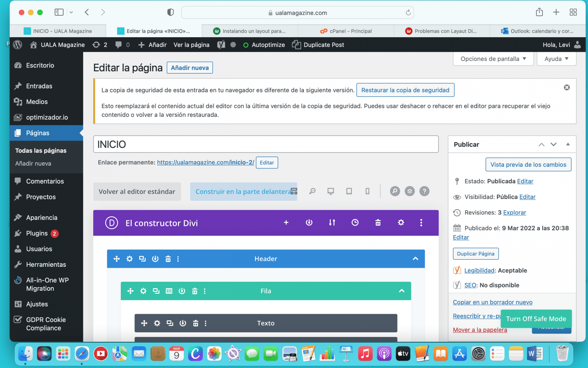Toggle Texto module disable power icon
588x368 pixels.
183,323
